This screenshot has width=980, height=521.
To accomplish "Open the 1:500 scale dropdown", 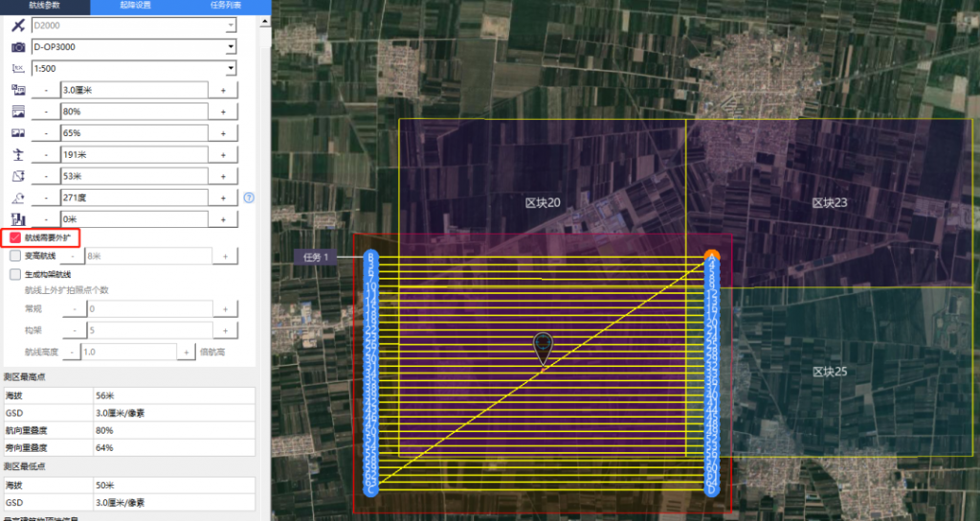I will (x=231, y=68).
